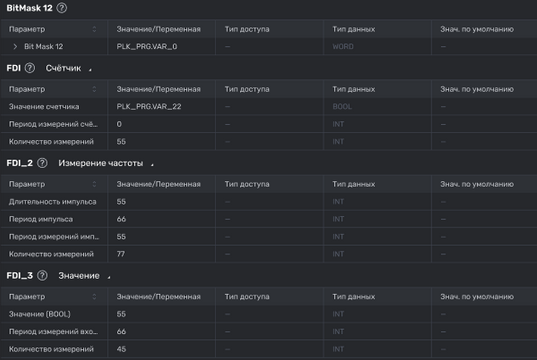Open the Счётчик mode dropdown of FDI
The height and width of the screenshot is (360, 537).
click(x=68, y=68)
